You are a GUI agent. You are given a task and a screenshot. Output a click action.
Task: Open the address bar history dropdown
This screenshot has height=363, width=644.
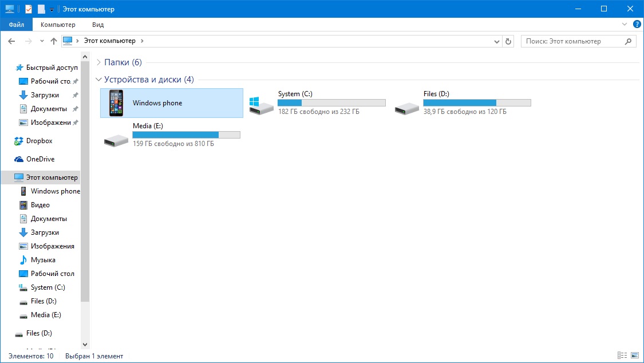coord(496,41)
